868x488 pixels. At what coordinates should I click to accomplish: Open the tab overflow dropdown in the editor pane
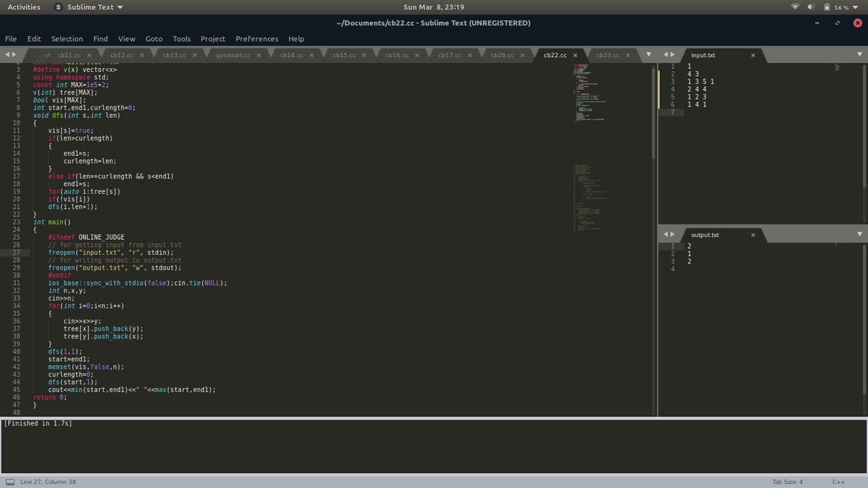click(648, 55)
